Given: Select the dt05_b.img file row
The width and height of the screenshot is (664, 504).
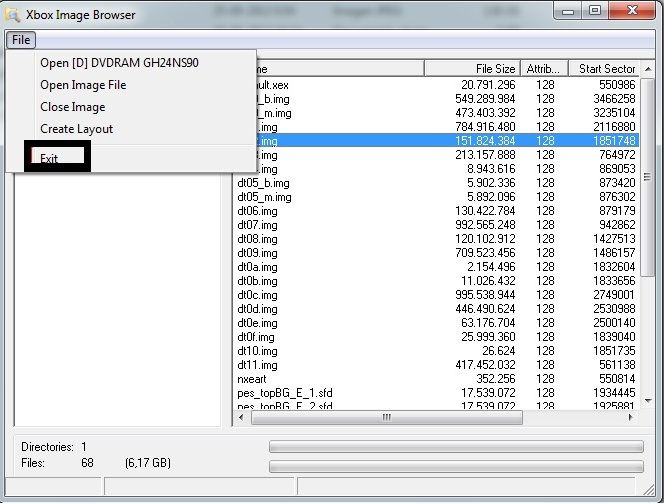Looking at the screenshot, I should [x=436, y=183].
